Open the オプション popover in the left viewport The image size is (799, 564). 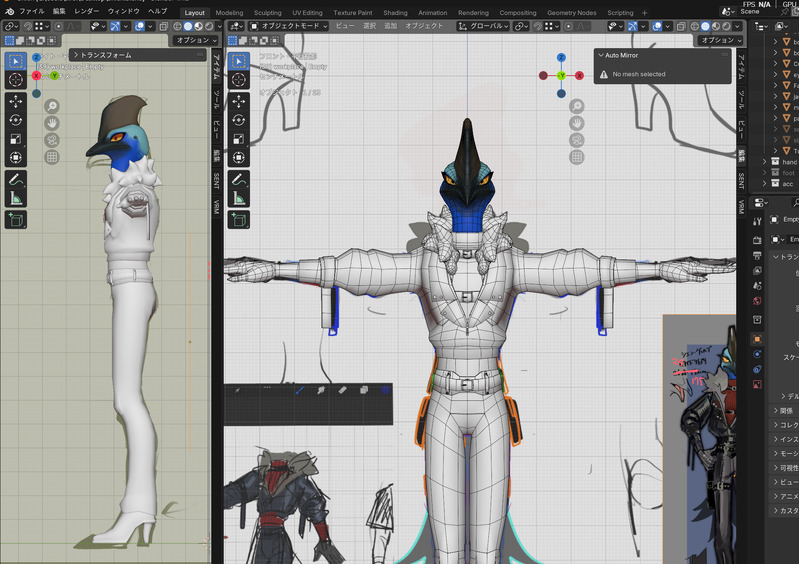193,40
